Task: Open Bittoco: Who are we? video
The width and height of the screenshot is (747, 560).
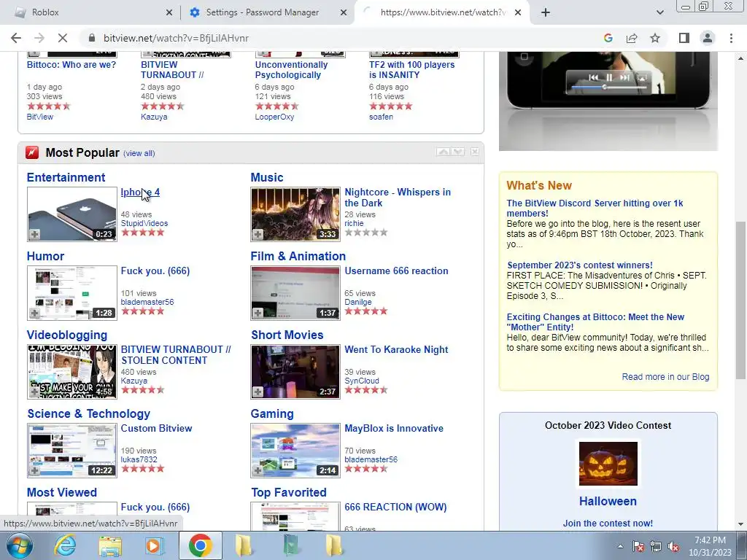Action: tap(71, 65)
